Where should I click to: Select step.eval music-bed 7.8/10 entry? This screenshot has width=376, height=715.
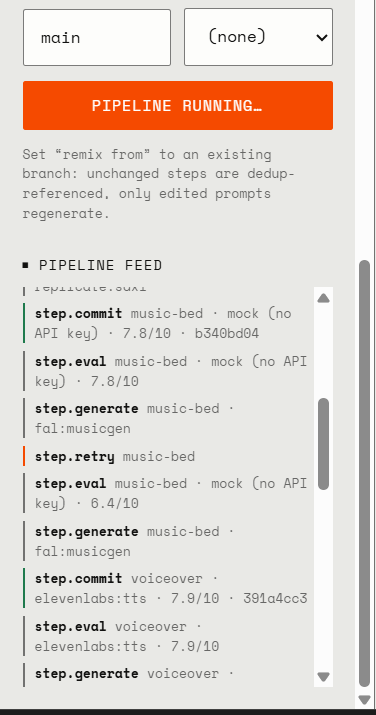[166, 371]
